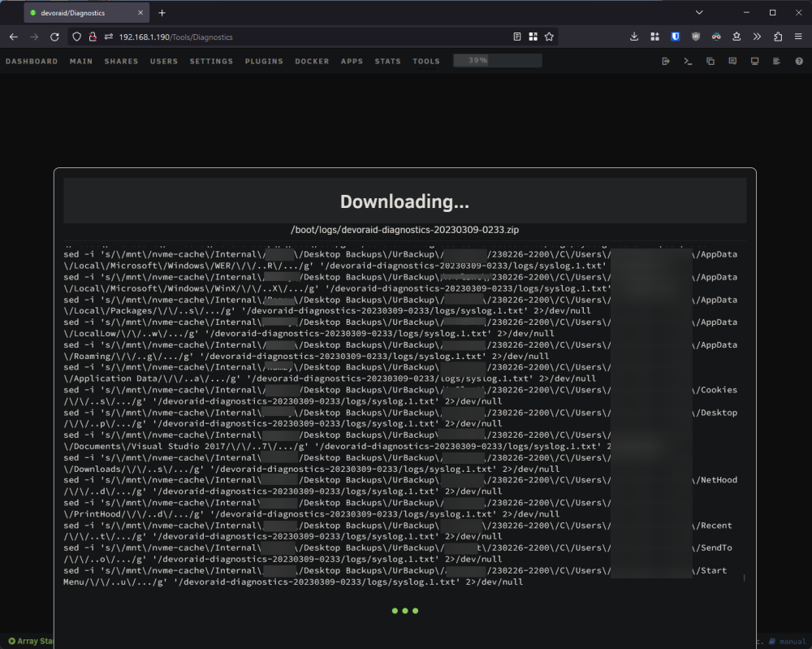Open the STATS menu
The width and height of the screenshot is (812, 649).
coord(387,61)
